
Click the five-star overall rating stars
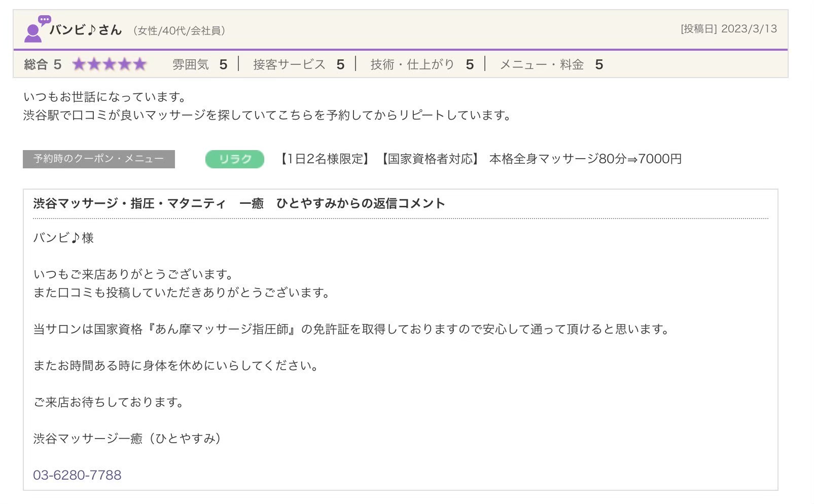point(109,64)
